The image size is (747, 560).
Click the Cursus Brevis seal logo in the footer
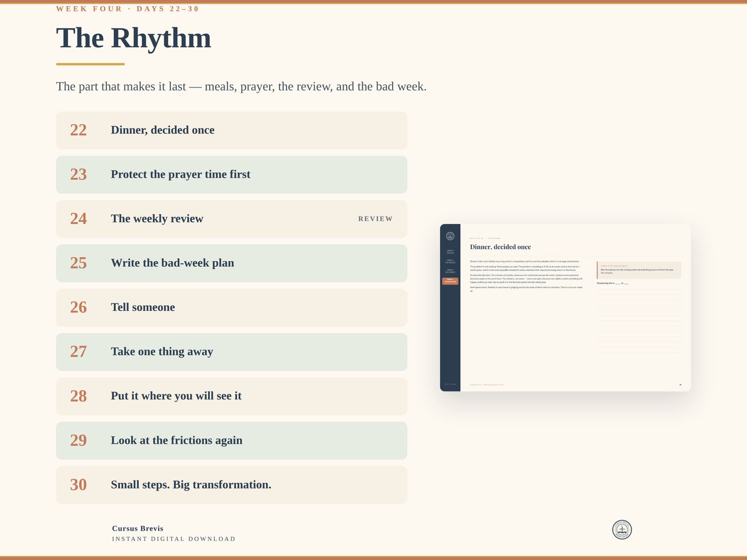(622, 530)
